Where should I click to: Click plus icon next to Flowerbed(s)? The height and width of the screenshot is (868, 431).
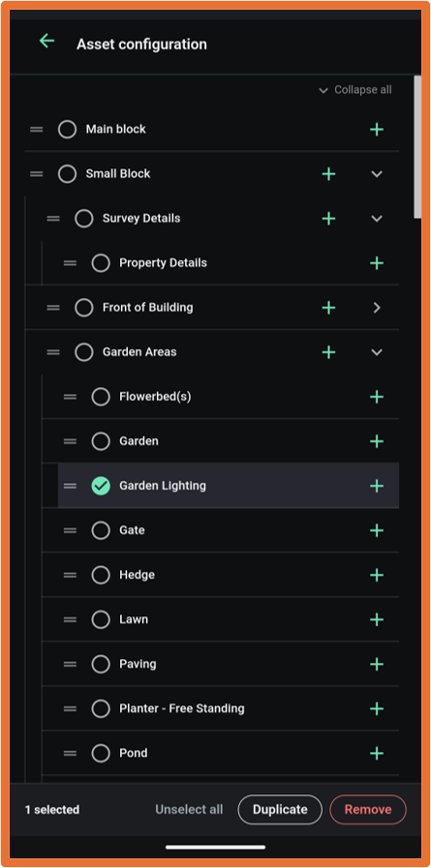pyautogui.click(x=377, y=397)
